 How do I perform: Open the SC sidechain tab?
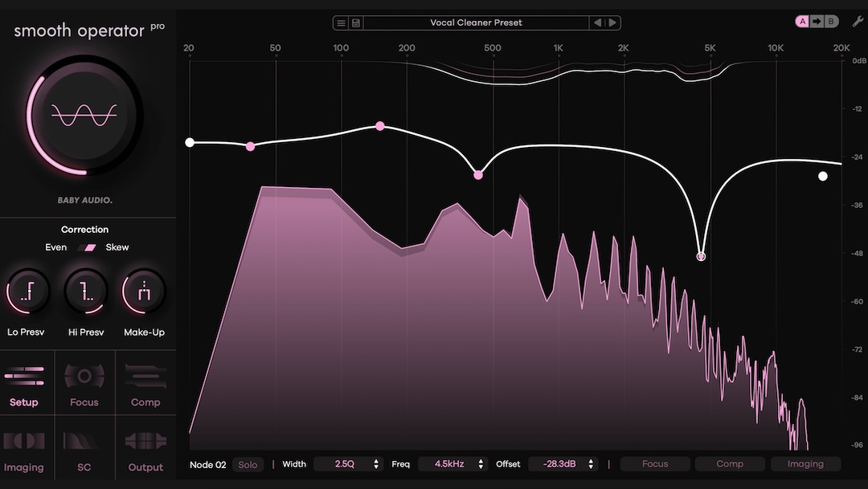84,448
